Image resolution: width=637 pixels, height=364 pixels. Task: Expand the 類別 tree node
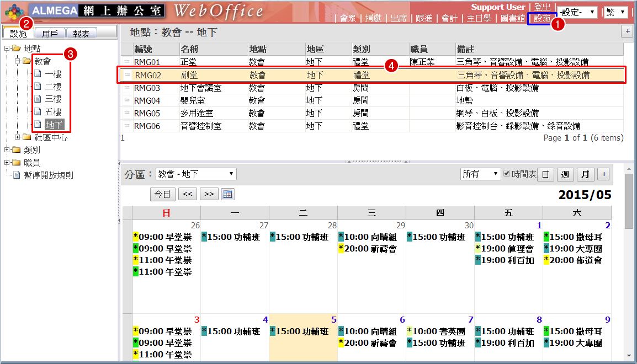(x=7, y=150)
